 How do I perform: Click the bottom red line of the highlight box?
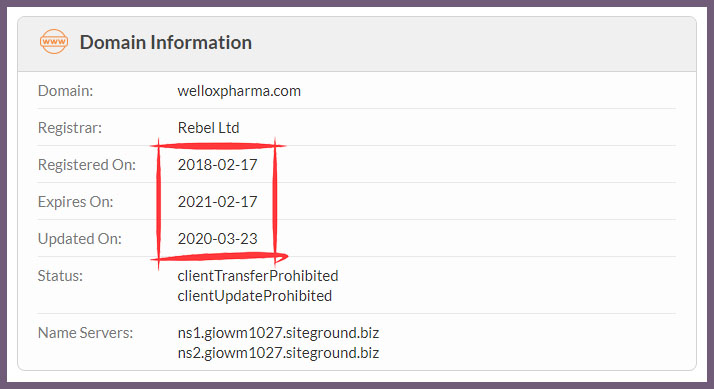(219, 257)
